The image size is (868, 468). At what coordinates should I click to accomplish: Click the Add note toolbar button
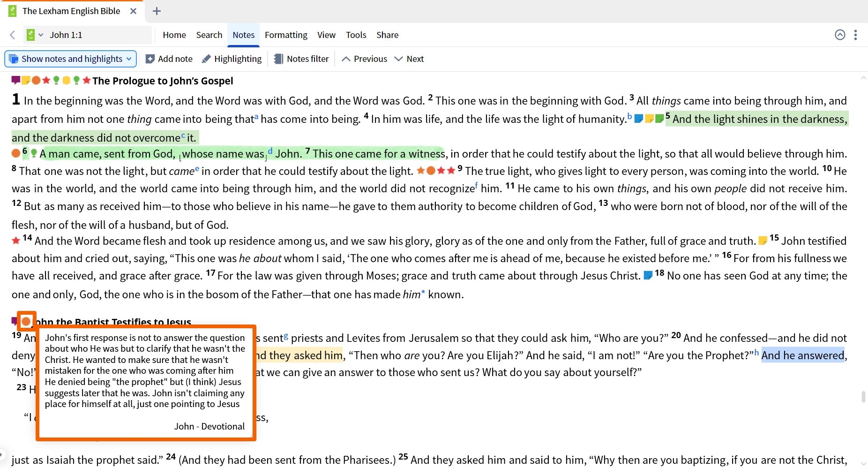(169, 59)
